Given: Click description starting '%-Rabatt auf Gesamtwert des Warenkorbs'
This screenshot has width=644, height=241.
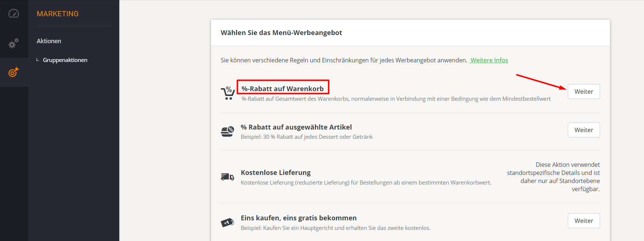Looking at the screenshot, I should [x=396, y=99].
